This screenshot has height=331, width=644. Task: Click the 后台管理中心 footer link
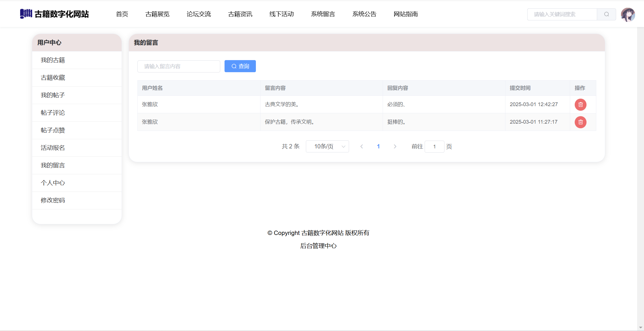pyautogui.click(x=318, y=246)
